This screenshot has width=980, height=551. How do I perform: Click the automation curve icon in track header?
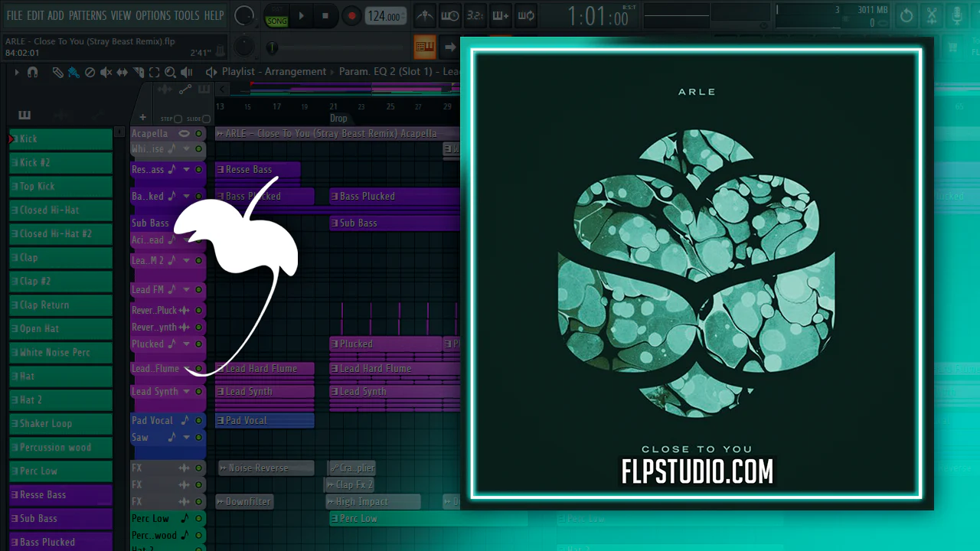185,90
